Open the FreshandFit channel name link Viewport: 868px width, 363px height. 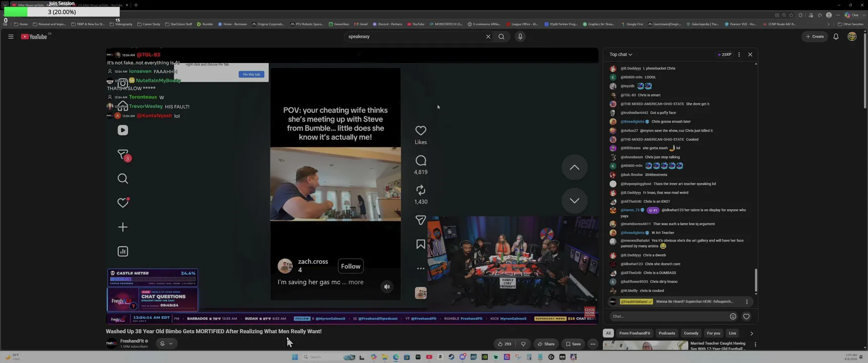point(132,341)
